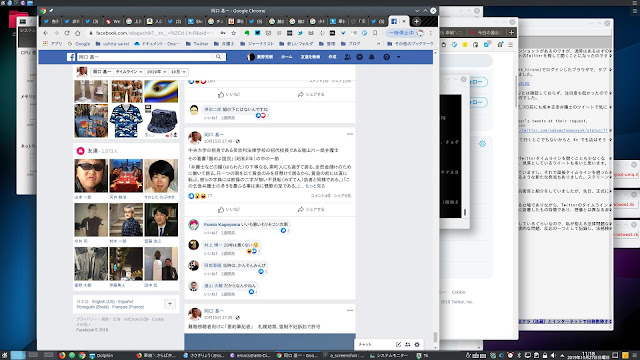Viewport: 640px width, 360px height.
Task: Click the search magnifier in Facebook search box
Action: coord(218,57)
